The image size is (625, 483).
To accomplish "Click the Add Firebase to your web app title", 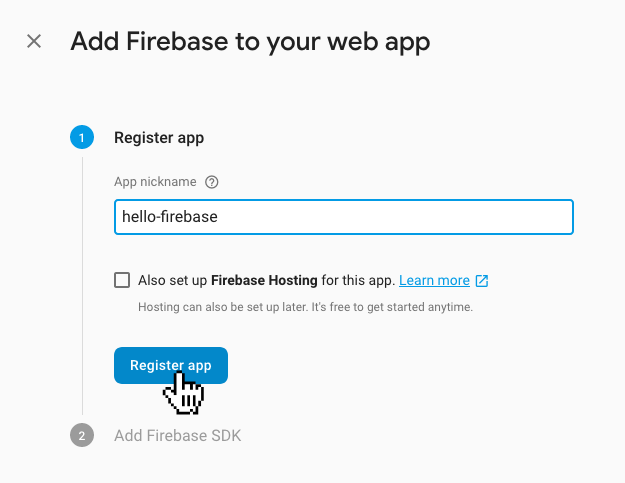I will (x=250, y=42).
